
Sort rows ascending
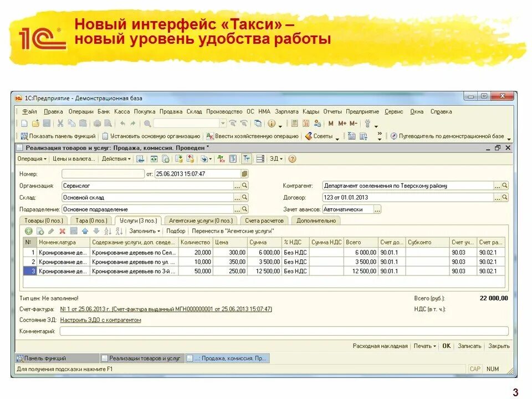click(x=108, y=231)
